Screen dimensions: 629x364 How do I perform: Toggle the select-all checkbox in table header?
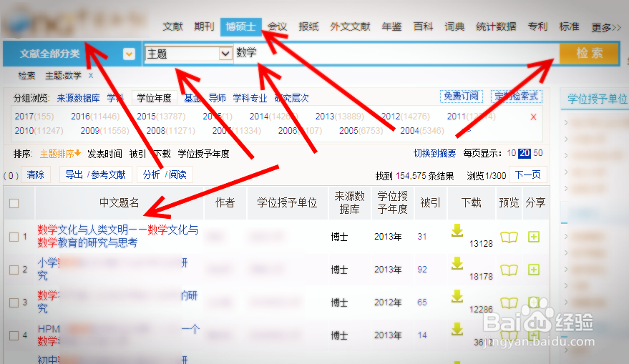point(14,203)
